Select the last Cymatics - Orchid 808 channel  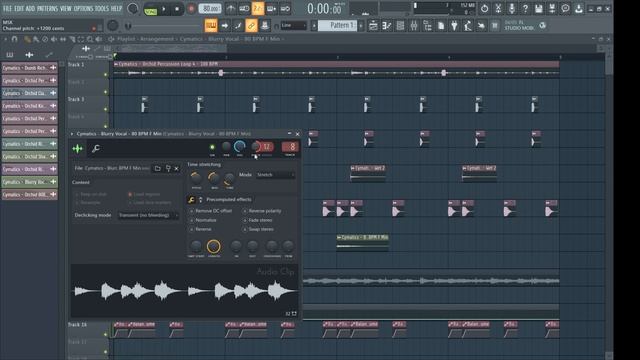point(30,195)
